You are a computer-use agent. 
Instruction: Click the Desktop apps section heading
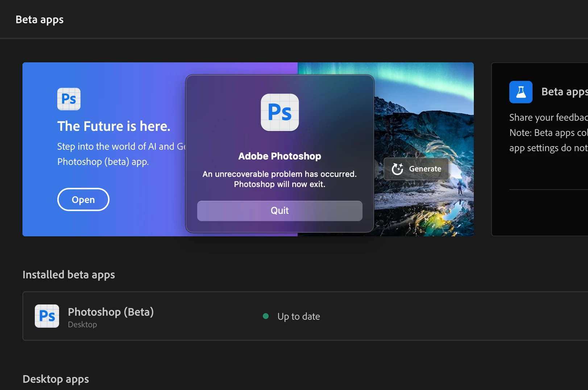point(55,379)
